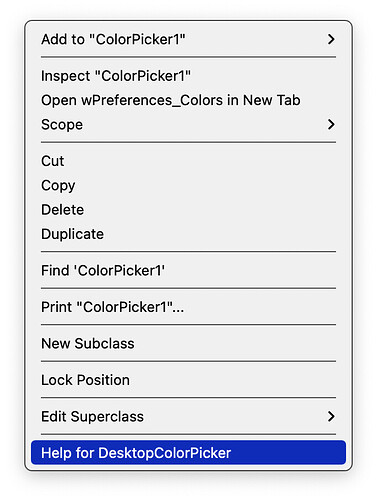The height and width of the screenshot is (500, 377).
Task: Choose Print "ColorPicker1"...
Action: 188,307
